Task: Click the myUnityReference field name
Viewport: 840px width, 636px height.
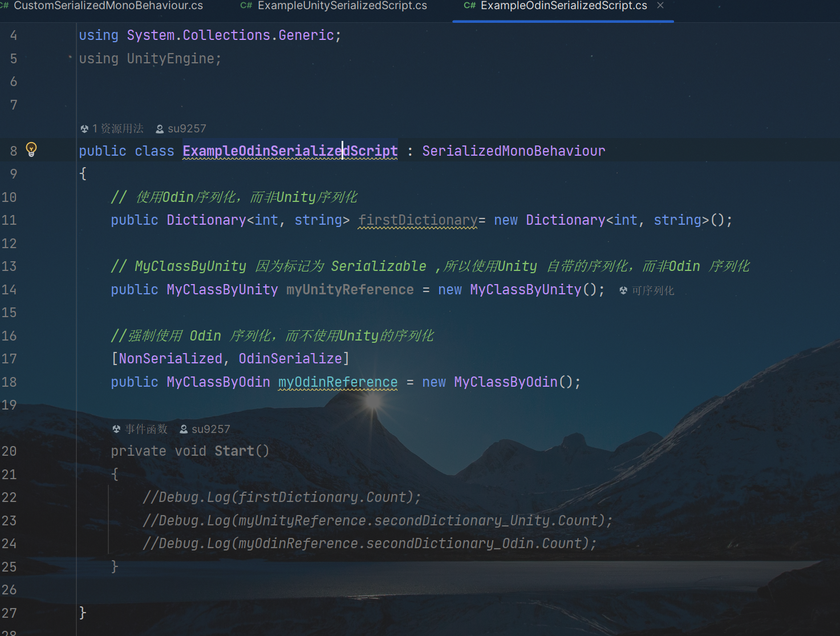Action: pos(350,290)
